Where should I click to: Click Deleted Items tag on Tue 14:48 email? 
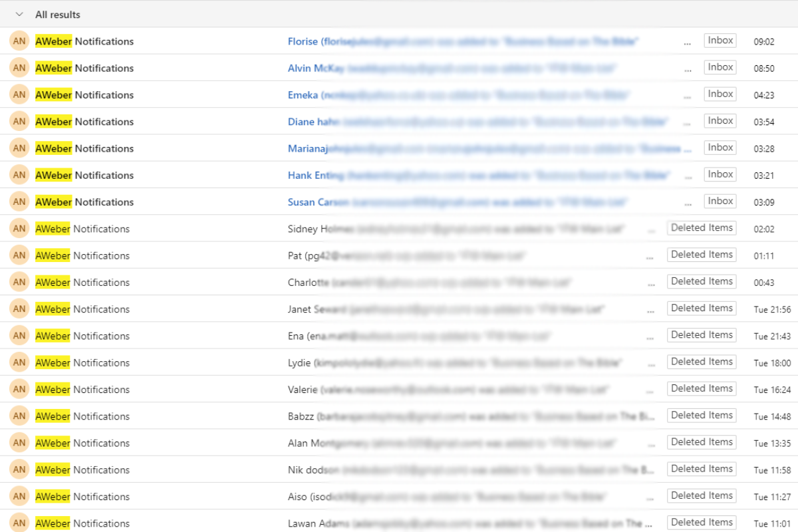click(x=702, y=415)
